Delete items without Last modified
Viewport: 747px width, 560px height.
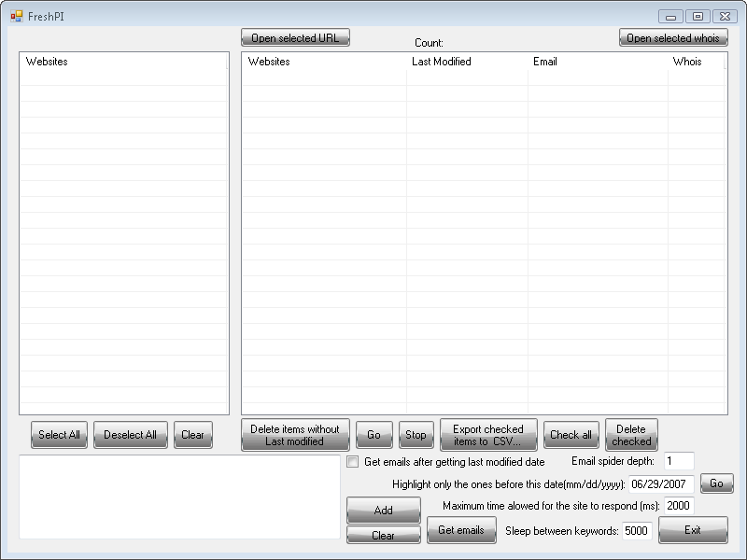295,435
